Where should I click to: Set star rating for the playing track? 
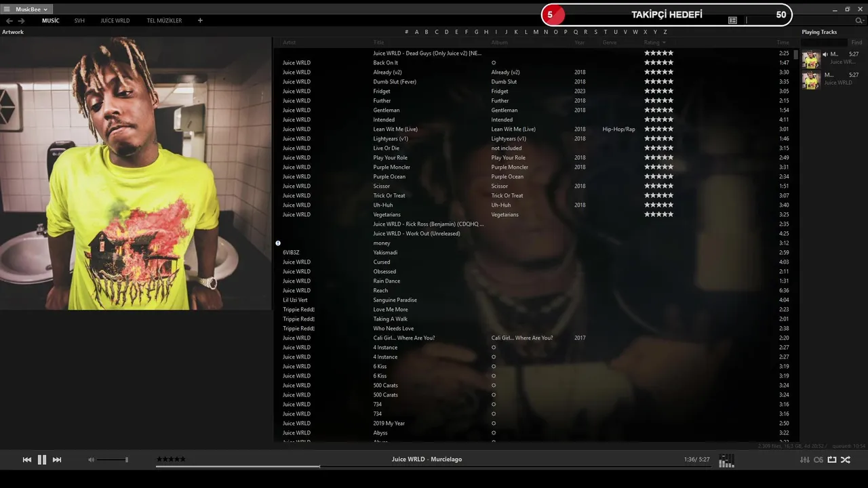171,459
